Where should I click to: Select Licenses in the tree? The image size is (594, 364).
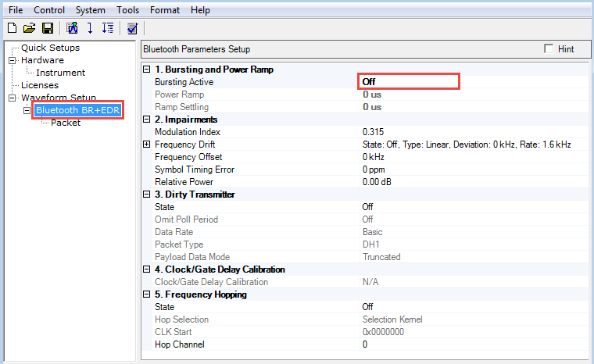tap(40, 85)
